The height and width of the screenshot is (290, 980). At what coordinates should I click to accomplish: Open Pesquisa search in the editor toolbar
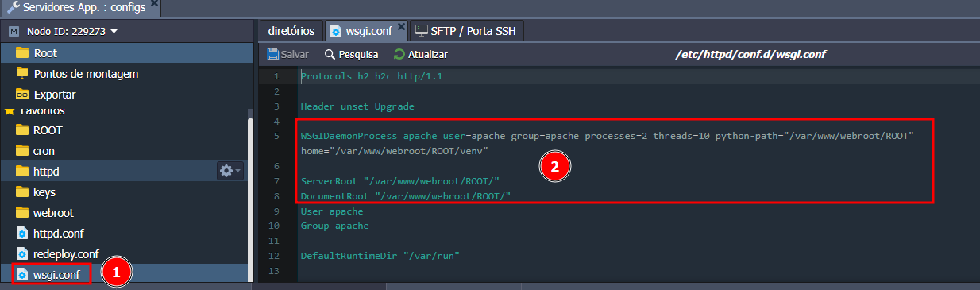(x=351, y=55)
